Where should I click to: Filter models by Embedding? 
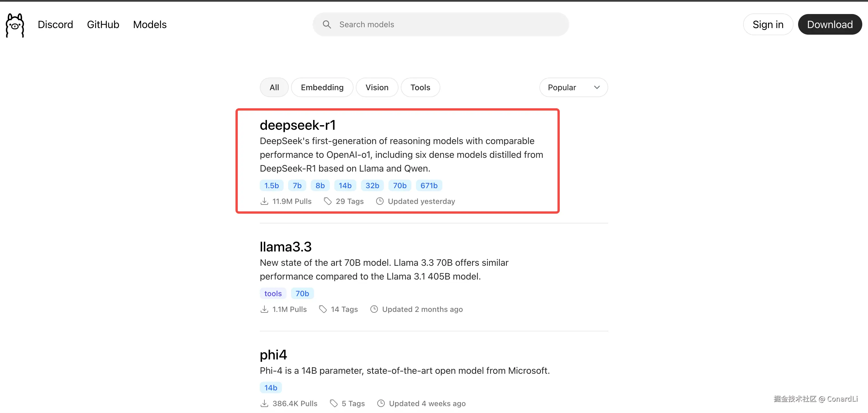pos(322,88)
